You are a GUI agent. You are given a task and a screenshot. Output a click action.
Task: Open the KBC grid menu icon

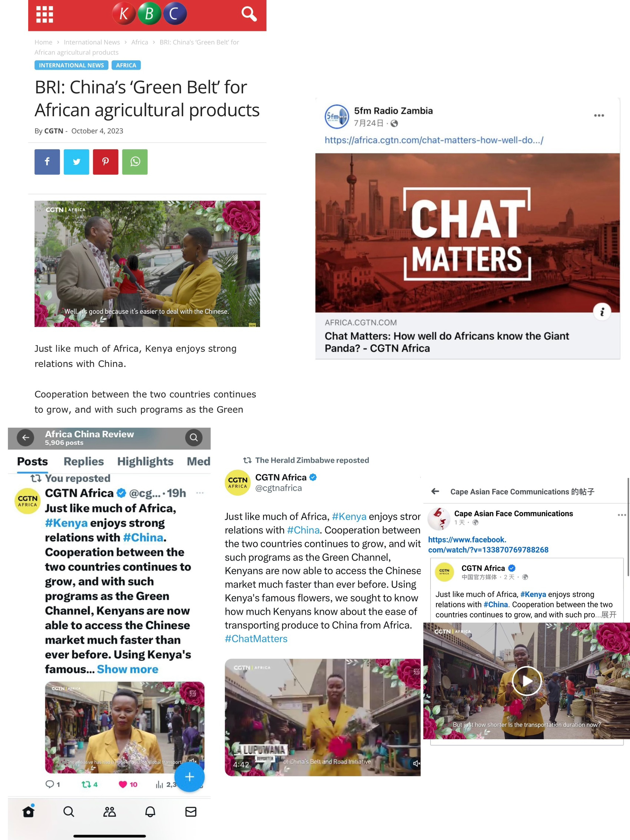click(x=44, y=14)
